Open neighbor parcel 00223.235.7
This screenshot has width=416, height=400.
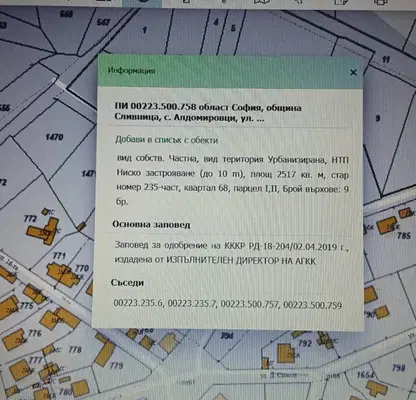192,304
